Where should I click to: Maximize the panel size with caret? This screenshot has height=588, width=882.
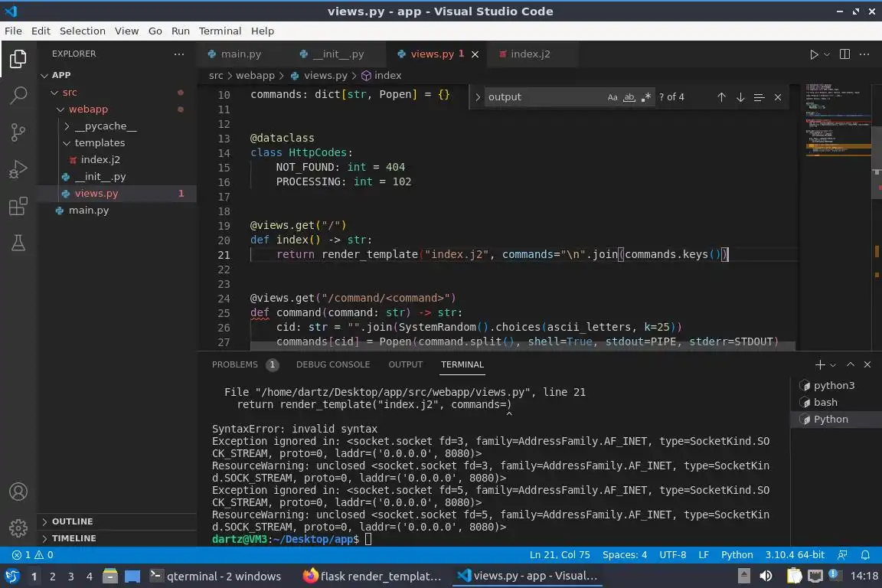(851, 364)
